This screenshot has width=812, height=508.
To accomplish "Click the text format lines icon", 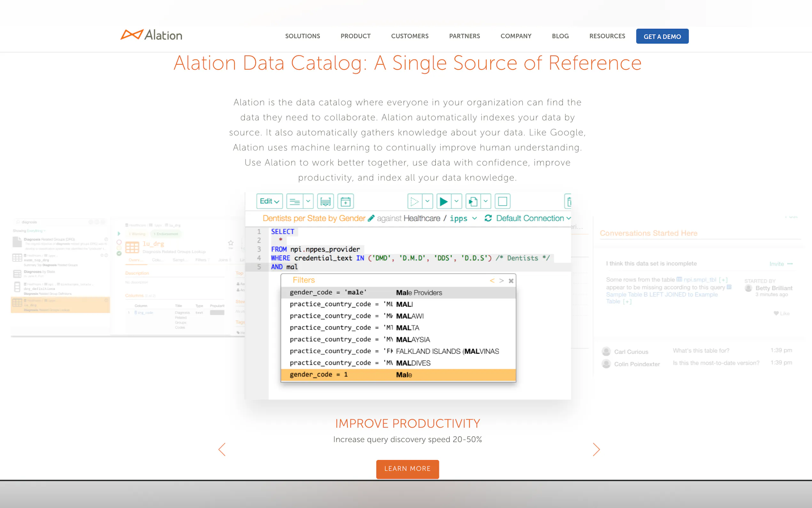I will click(295, 202).
